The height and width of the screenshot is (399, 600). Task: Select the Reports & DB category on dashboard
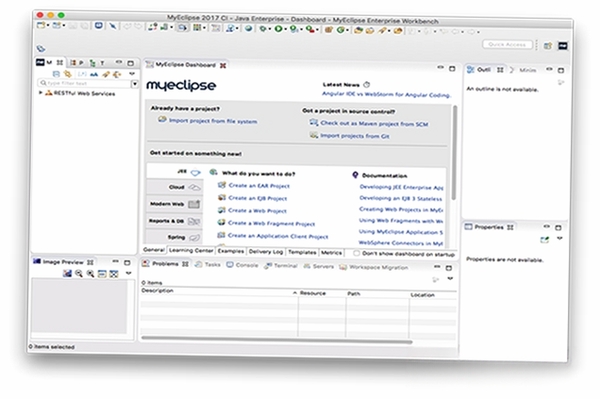pyautogui.click(x=174, y=221)
